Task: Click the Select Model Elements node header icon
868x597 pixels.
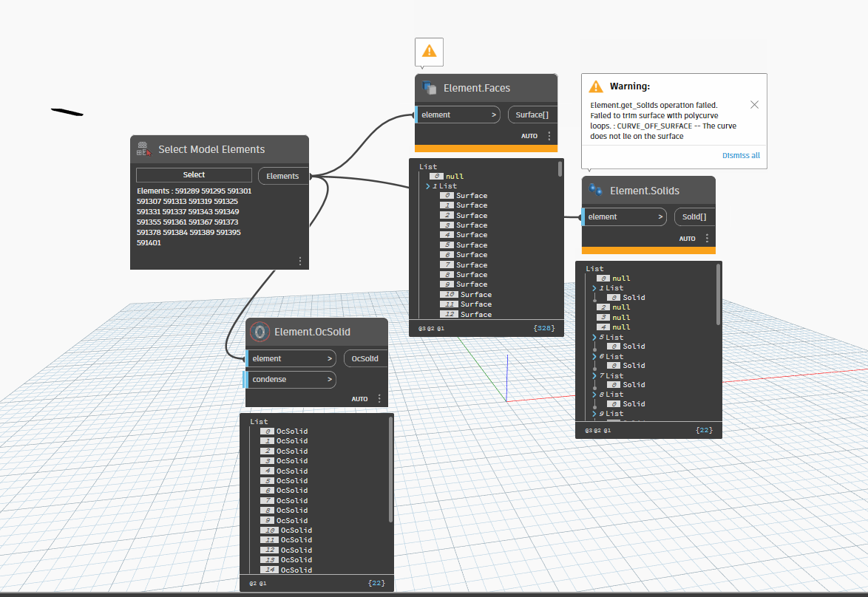Action: click(143, 149)
